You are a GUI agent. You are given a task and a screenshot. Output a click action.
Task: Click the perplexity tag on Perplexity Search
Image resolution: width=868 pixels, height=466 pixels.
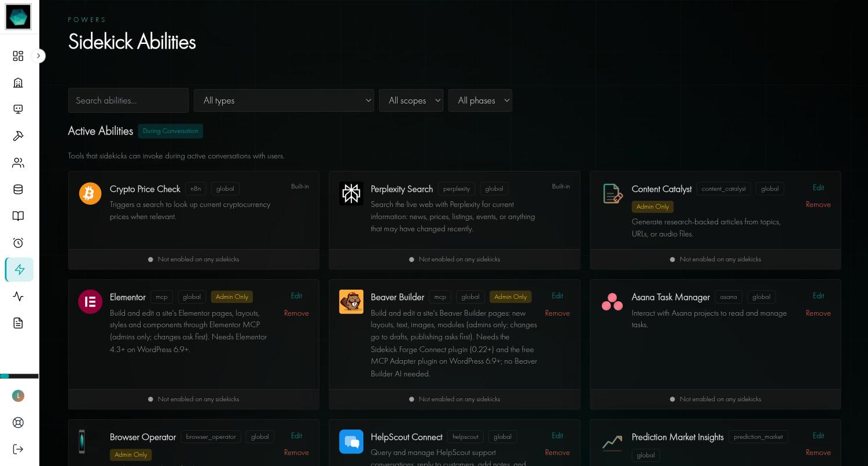(x=457, y=189)
